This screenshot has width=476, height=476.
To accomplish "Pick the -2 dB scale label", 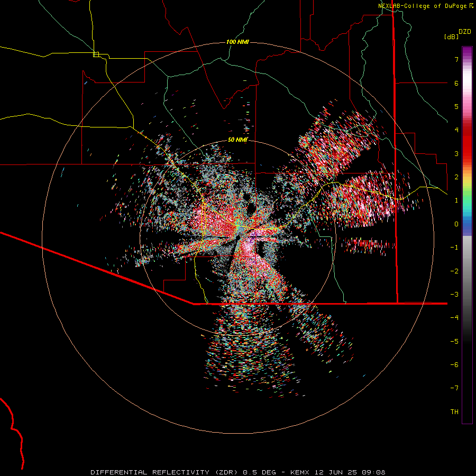I will (x=454, y=271).
